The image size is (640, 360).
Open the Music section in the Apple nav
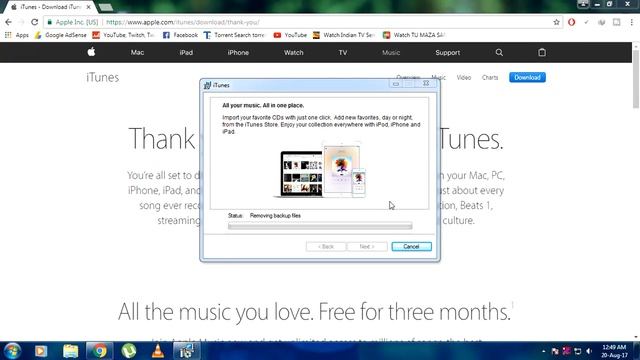(x=391, y=53)
